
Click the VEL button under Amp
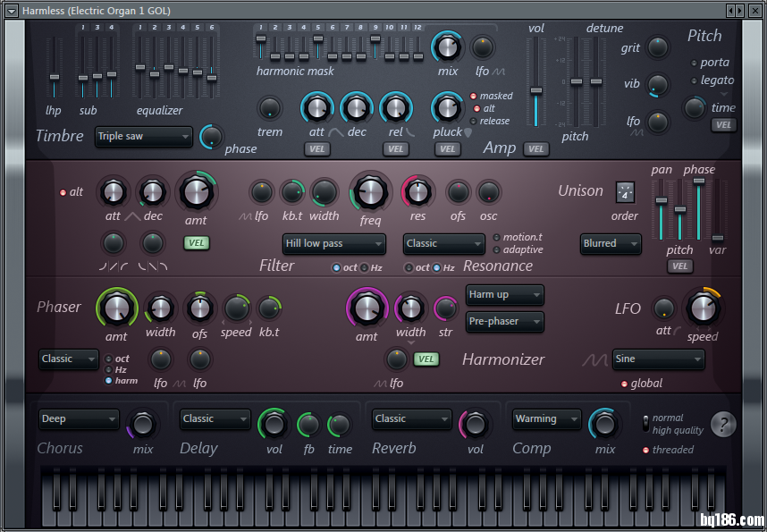coord(535,149)
